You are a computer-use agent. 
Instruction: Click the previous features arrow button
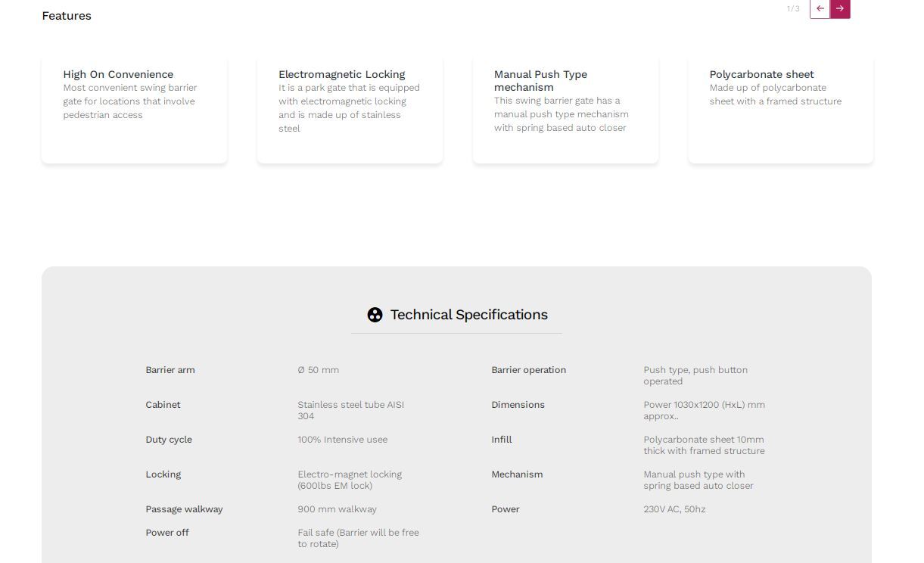[x=820, y=8]
